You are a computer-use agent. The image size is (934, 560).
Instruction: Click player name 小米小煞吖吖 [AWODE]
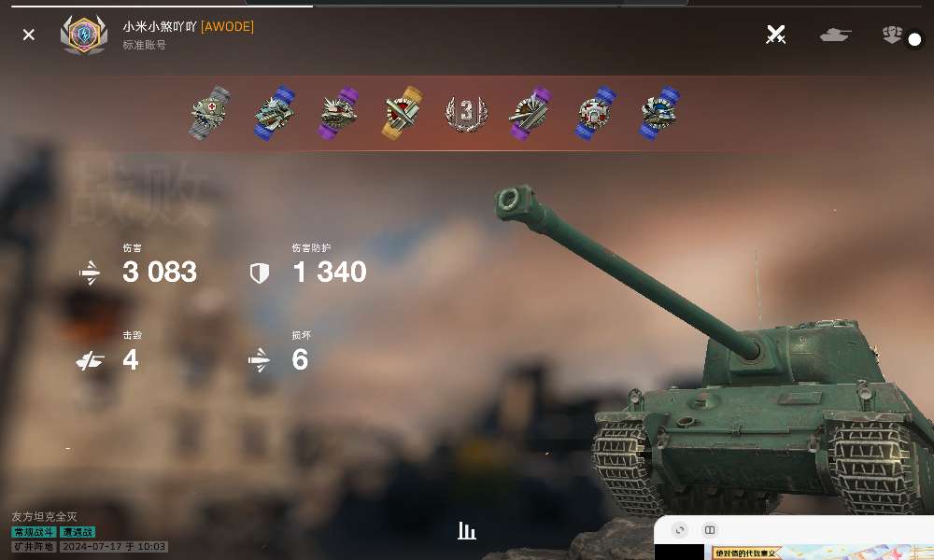pyautogui.click(x=189, y=27)
